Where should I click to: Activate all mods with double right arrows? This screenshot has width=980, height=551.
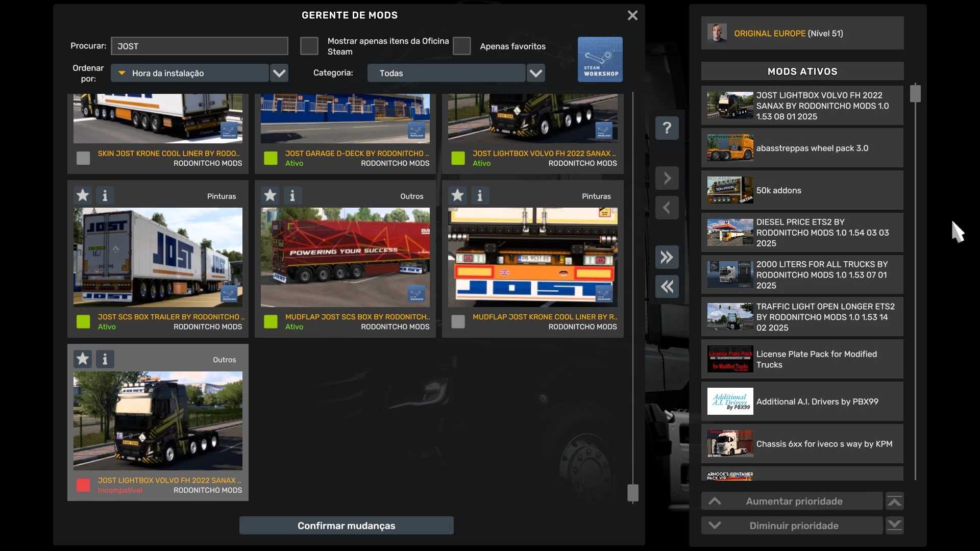tap(667, 257)
